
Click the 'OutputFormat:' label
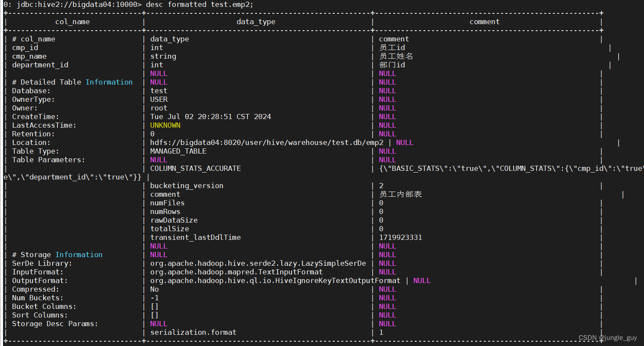click(x=40, y=280)
